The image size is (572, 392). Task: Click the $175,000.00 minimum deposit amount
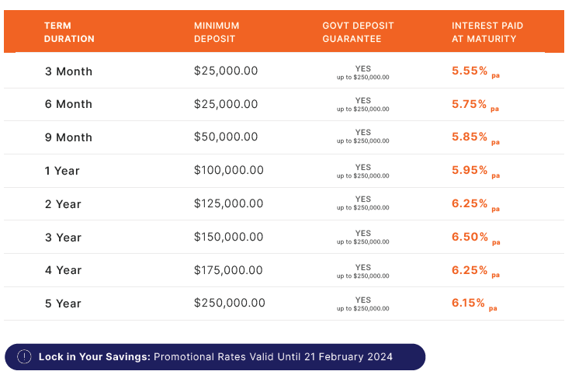tap(228, 270)
